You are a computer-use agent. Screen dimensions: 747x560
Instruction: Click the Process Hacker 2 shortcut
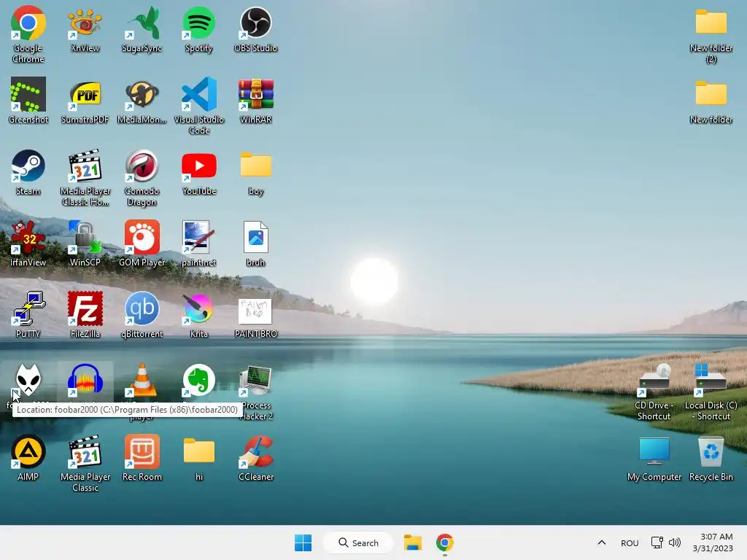(256, 380)
